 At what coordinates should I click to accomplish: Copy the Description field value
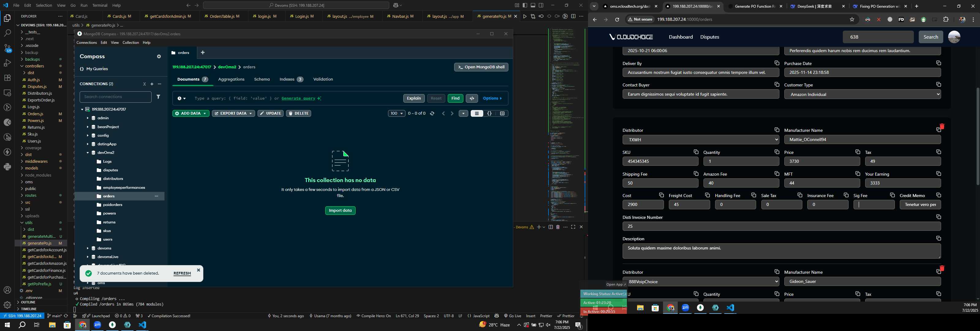click(939, 238)
